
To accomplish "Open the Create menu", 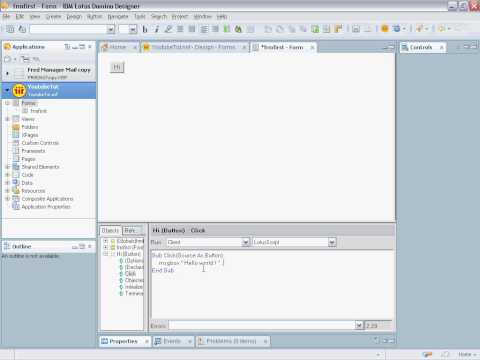I will pyautogui.click(x=53, y=16).
